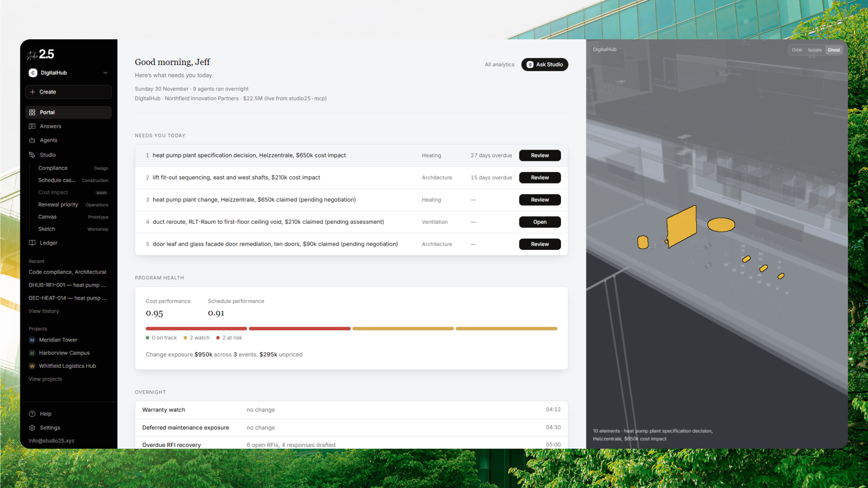The image size is (868, 488).
Task: Click View projects link
Action: pyautogui.click(x=45, y=379)
